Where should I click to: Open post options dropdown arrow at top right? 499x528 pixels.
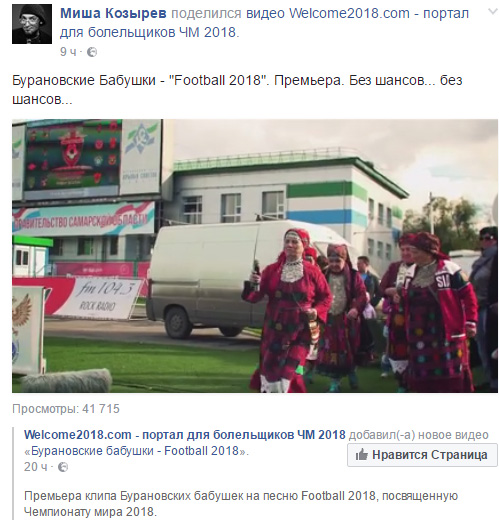coord(493,11)
